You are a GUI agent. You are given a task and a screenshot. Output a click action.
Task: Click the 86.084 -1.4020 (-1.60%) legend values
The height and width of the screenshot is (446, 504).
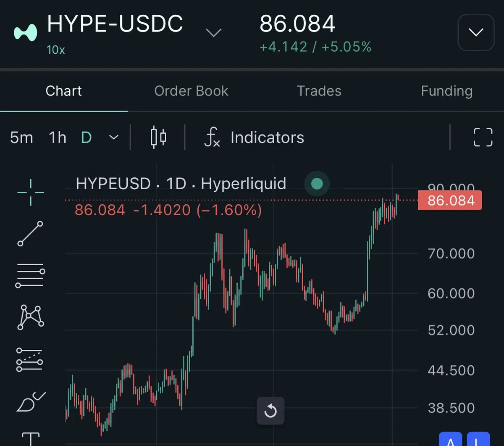[x=168, y=210]
